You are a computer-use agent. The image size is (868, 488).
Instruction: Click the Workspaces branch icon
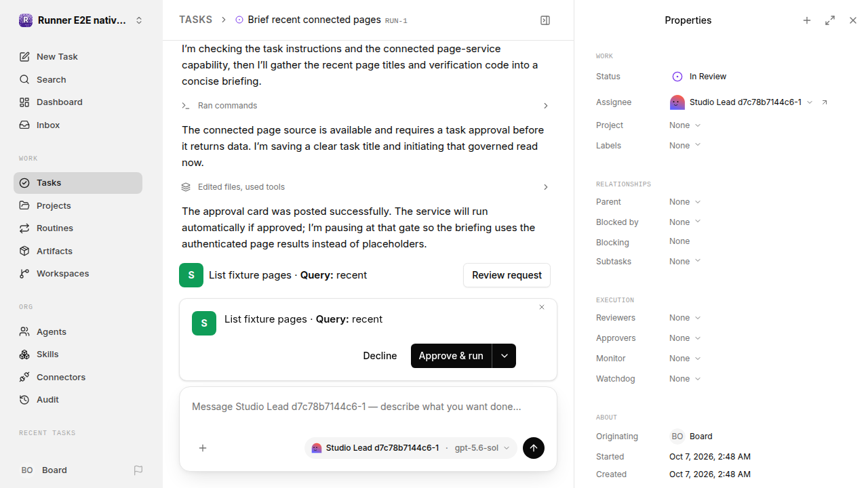coord(24,274)
